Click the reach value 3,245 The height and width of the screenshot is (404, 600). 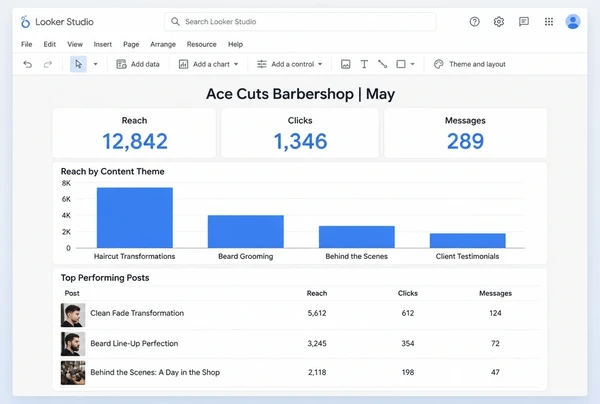(317, 344)
